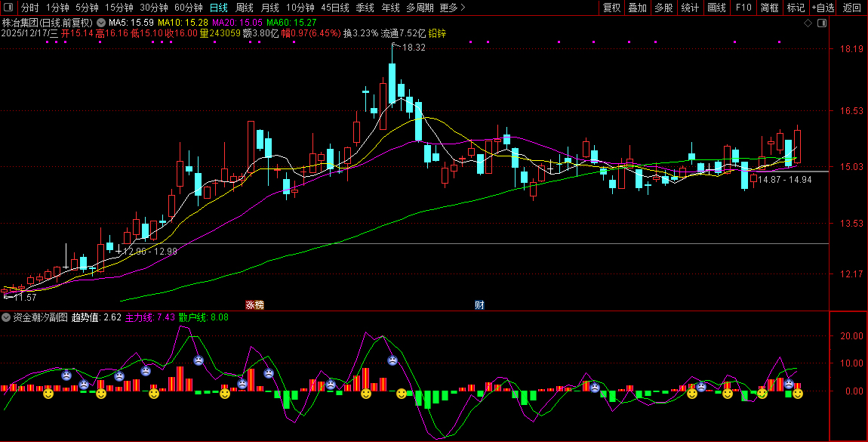Switch to the 分时 chart tab
This screenshot has width=868, height=442.
click(29, 8)
